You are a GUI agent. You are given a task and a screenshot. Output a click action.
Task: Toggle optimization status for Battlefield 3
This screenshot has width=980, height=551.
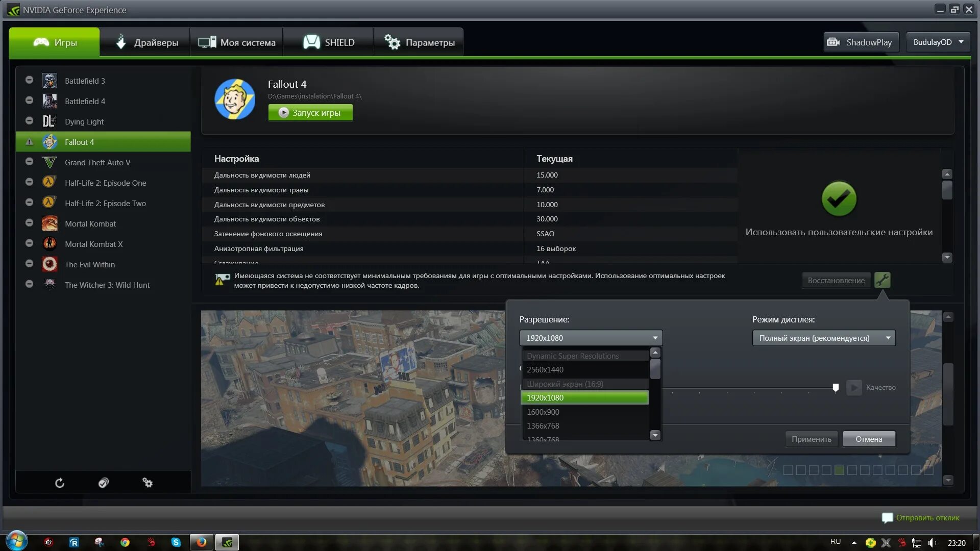click(x=29, y=80)
